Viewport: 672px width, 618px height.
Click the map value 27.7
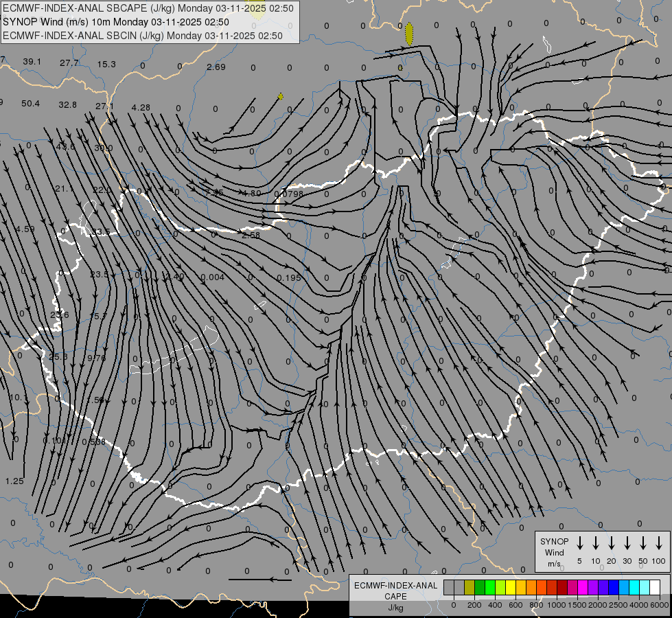pyautogui.click(x=69, y=63)
